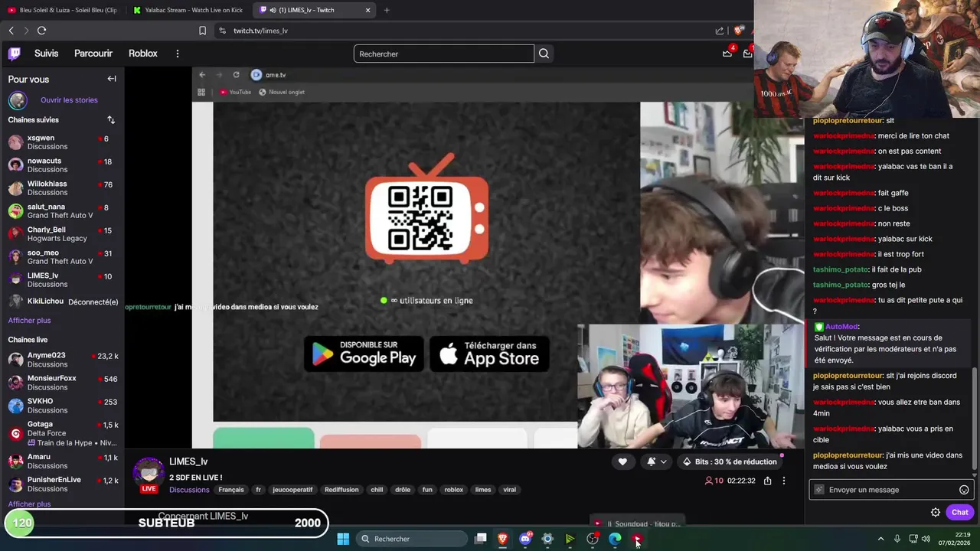Click the Chat send button
This screenshot has height=551, width=980.
959,513
